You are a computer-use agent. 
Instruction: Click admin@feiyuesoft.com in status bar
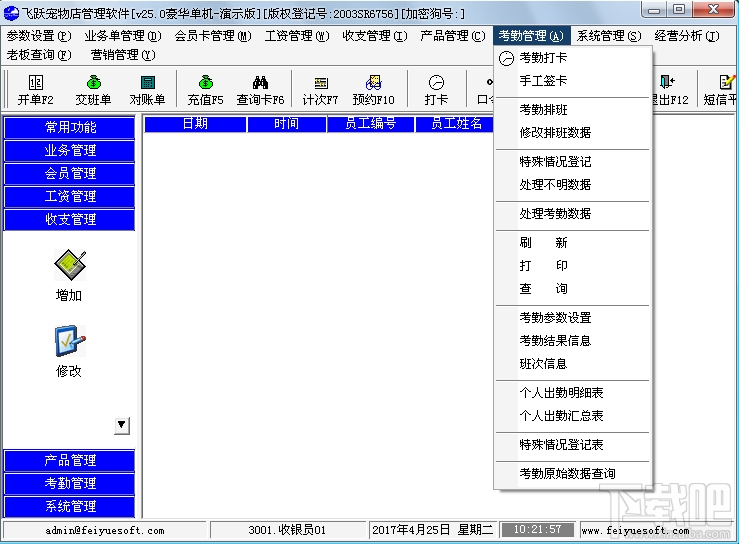coord(105,530)
